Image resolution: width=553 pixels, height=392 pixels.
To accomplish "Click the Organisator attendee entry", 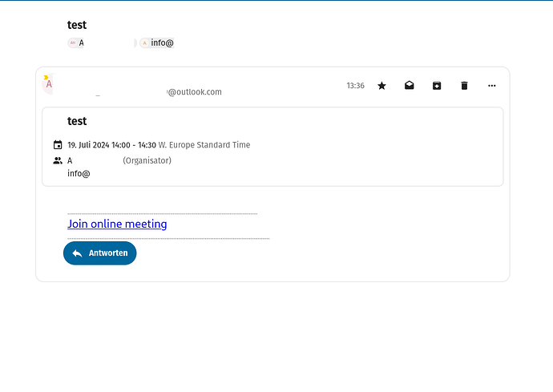I will click(147, 160).
